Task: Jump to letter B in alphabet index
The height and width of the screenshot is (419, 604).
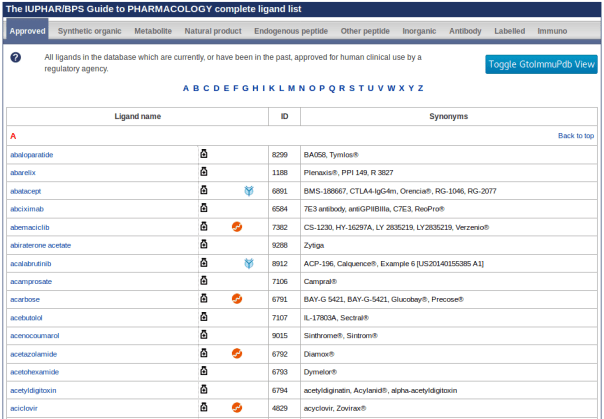Action: click(196, 88)
